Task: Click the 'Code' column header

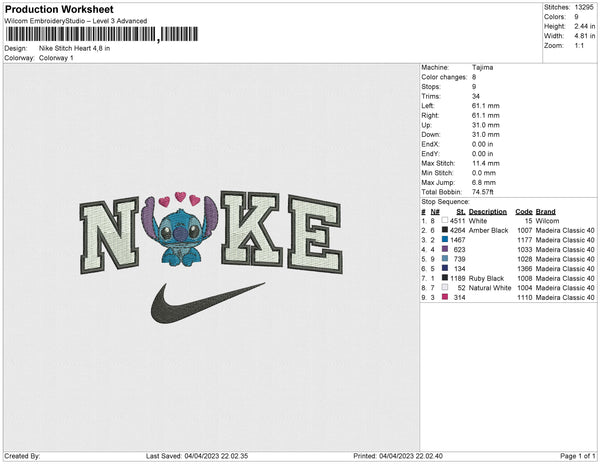Action: 524,212
